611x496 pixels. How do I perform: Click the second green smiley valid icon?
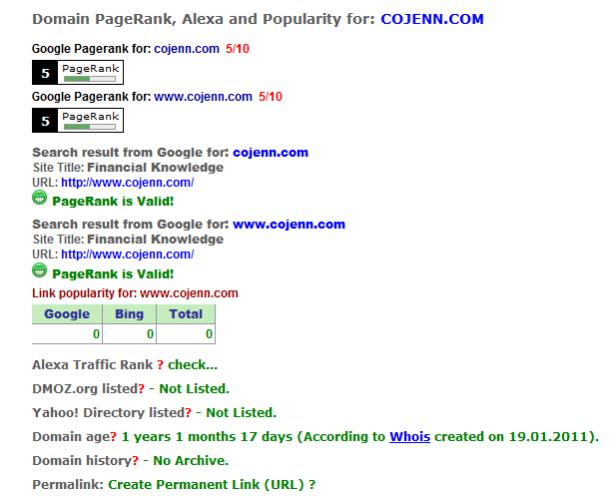coord(39,270)
